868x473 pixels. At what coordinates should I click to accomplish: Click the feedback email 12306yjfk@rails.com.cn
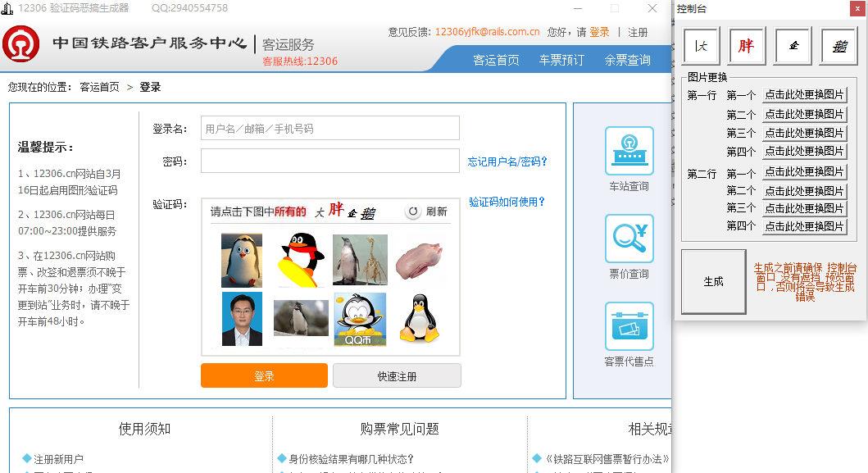coord(487,32)
